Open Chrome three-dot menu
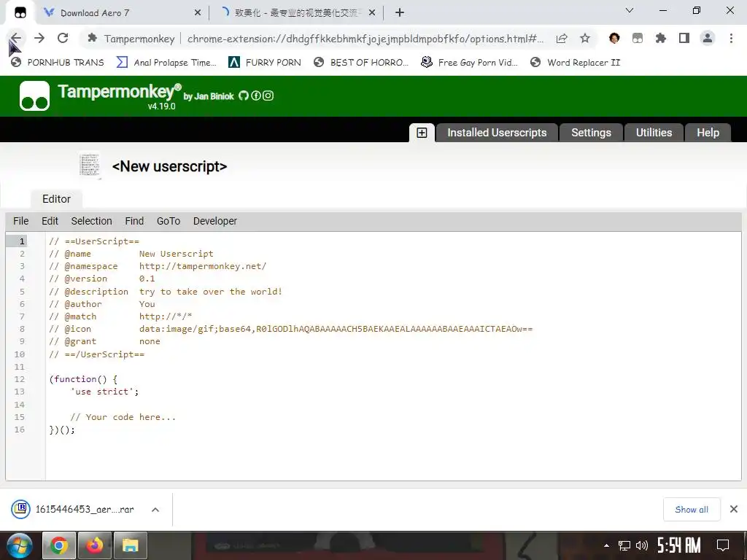Viewport: 747px width, 560px height. pos(731,38)
